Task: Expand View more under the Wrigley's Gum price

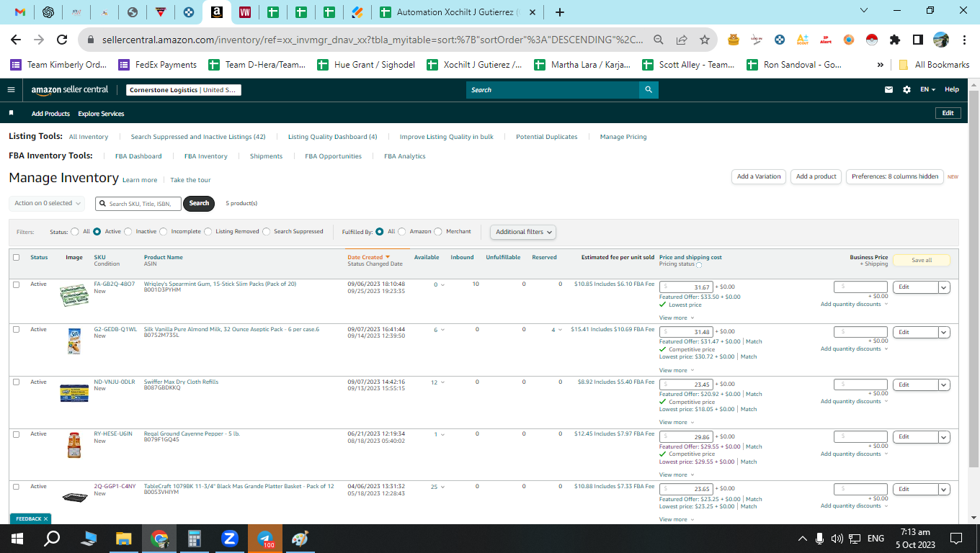Action: [x=677, y=318]
